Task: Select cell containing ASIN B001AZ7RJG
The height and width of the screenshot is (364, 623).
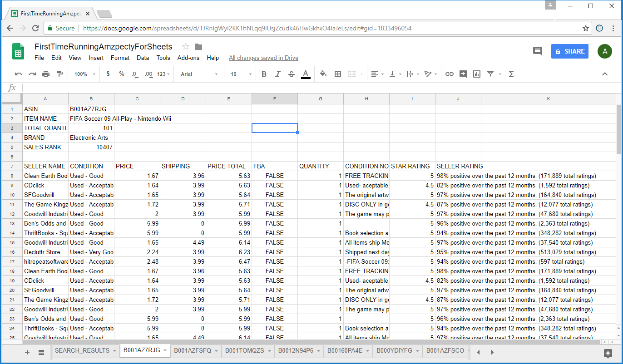Action: [x=91, y=109]
